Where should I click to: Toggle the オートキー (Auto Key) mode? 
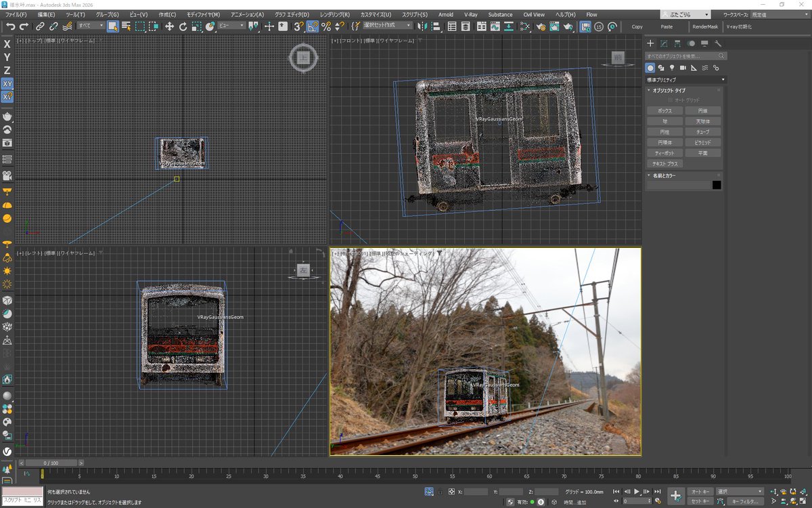click(699, 491)
